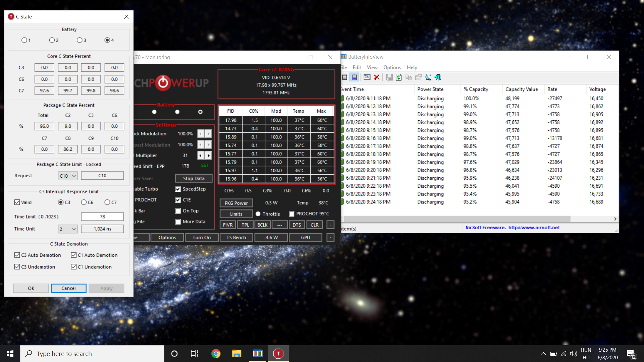Click battery information view icon in BatteryInfoView toolbar
644x362 pixels.
click(x=344, y=77)
